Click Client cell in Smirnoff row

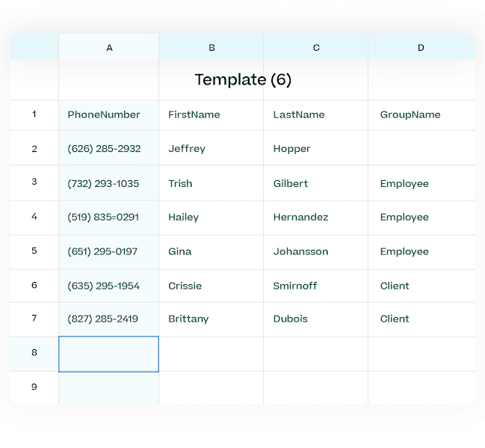395,286
